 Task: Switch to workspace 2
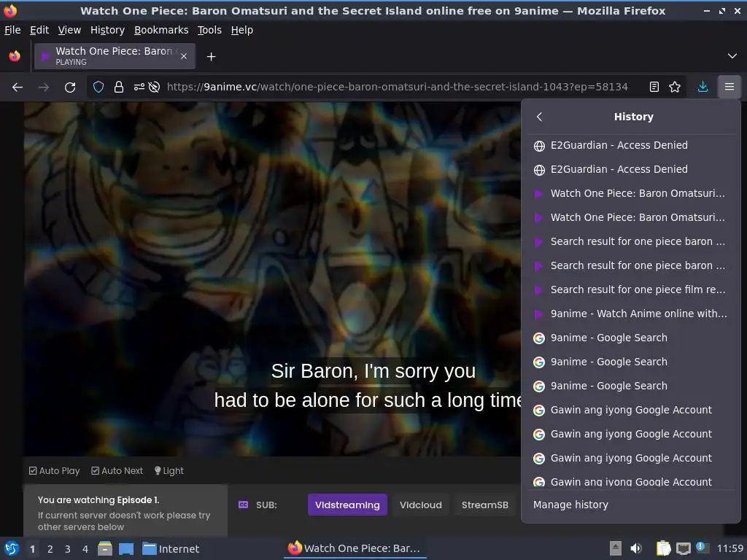(50, 549)
